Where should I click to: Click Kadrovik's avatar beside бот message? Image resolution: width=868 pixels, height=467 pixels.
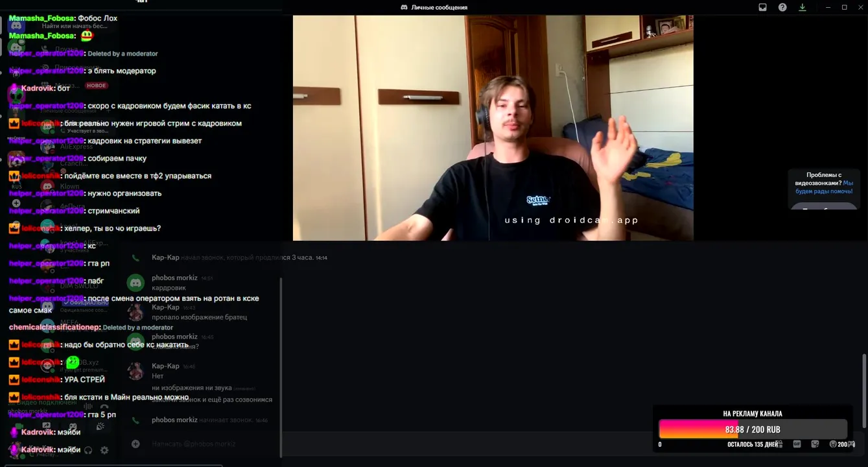pos(14,88)
